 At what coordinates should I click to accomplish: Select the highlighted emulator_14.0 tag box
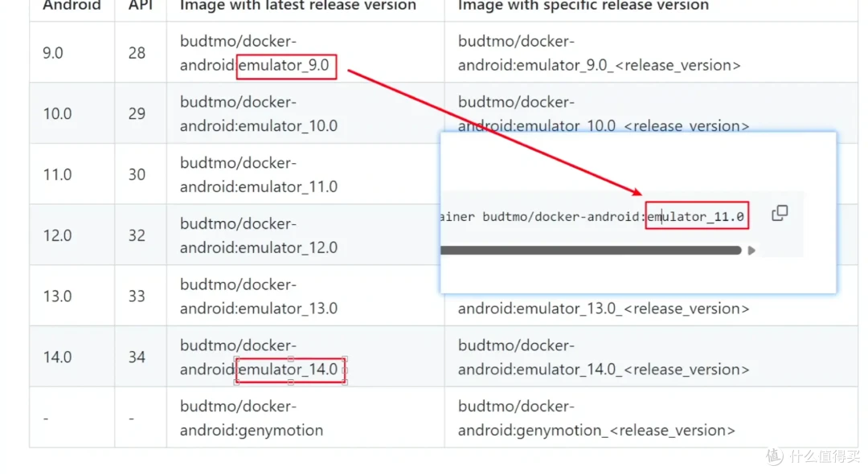click(x=291, y=370)
